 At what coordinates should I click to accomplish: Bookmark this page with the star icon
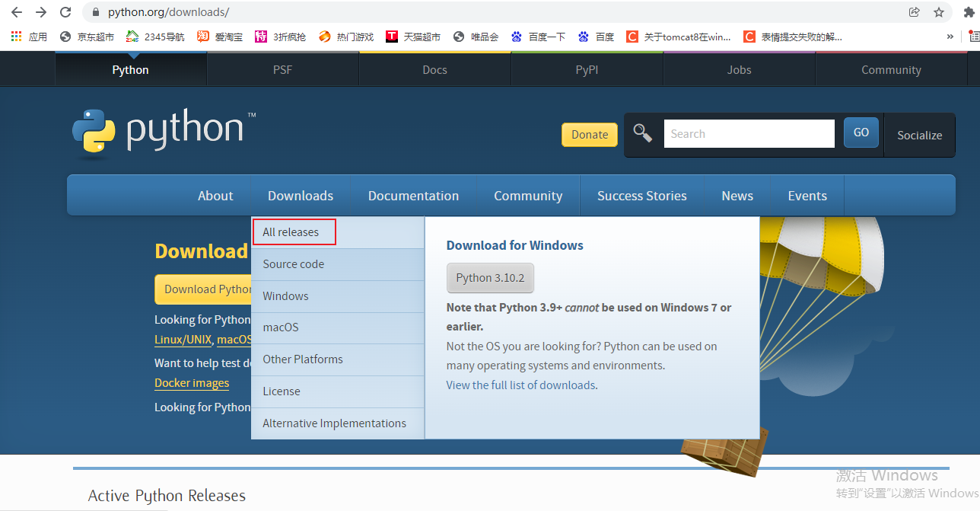939,12
